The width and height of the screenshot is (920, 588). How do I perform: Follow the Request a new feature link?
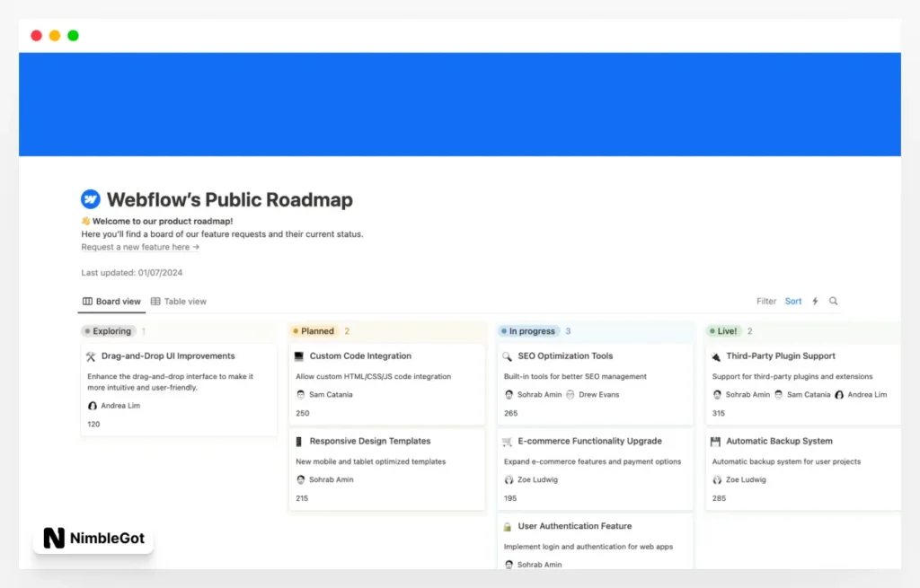[x=140, y=247]
